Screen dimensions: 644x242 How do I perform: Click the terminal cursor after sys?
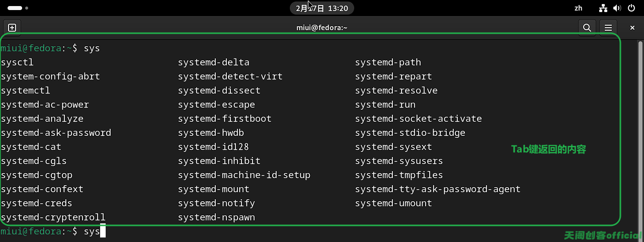103,231
